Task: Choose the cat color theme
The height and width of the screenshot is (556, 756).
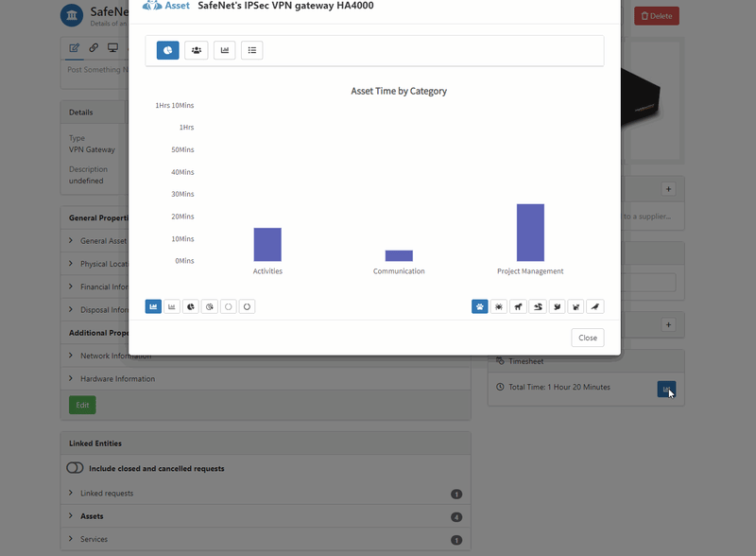Action: click(576, 306)
